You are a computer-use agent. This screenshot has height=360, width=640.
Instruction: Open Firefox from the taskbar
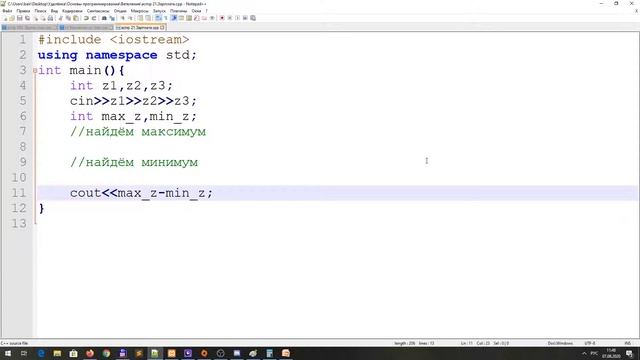coord(90,353)
